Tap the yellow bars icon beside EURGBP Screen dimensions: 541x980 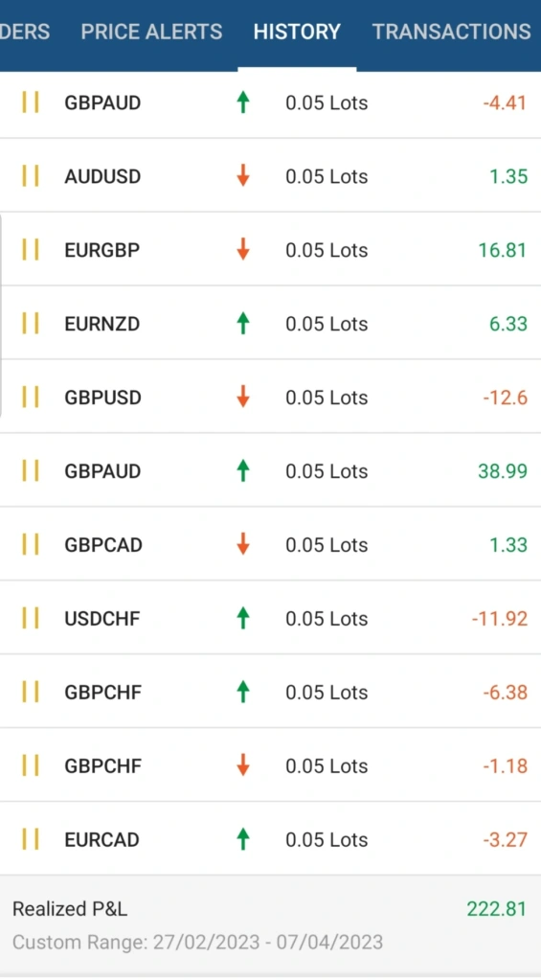[x=30, y=249]
